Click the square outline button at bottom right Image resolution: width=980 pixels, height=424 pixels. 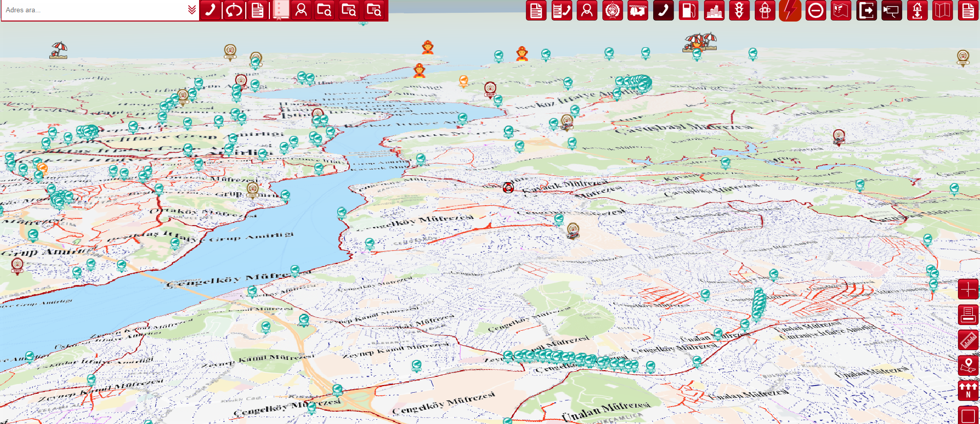coord(968,415)
